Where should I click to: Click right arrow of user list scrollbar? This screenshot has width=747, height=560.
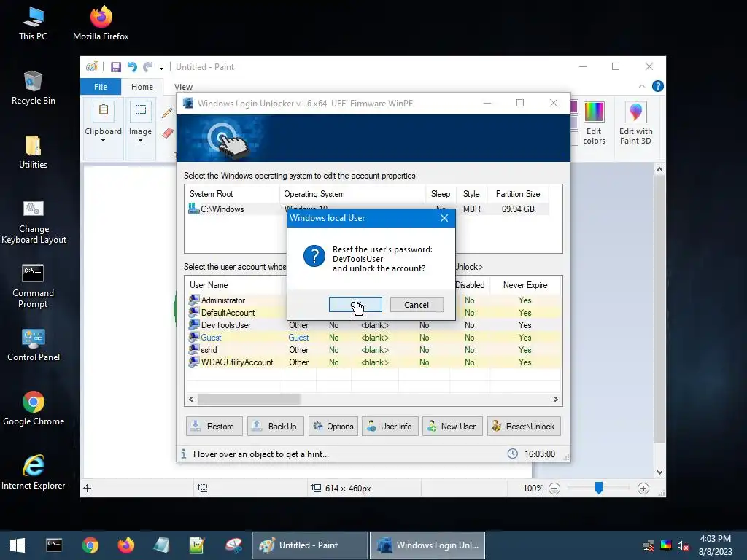(x=555, y=399)
